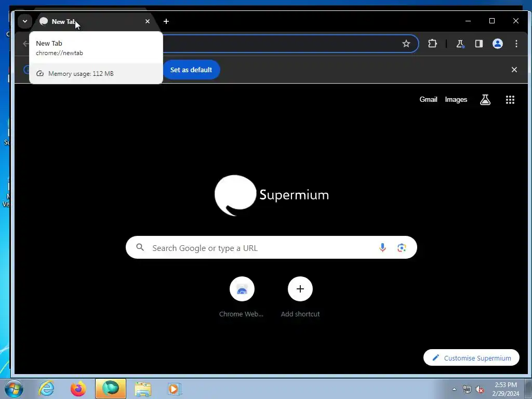
Task: Open the Google apps grid
Action: [510, 99]
